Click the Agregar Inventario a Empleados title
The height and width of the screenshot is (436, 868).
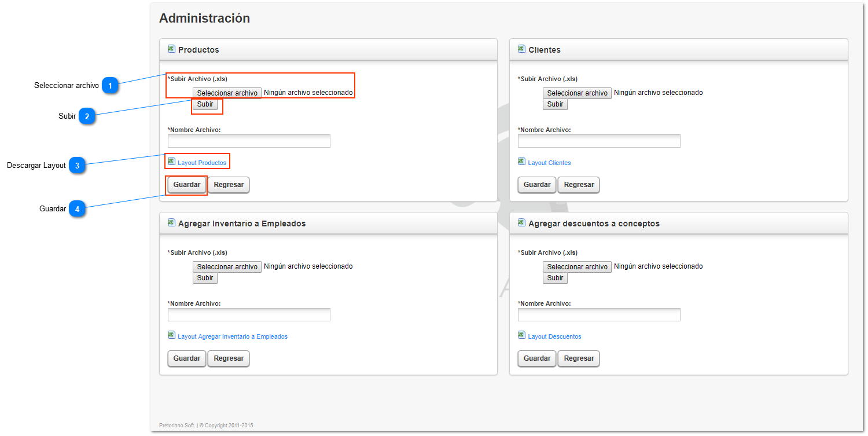click(x=242, y=224)
